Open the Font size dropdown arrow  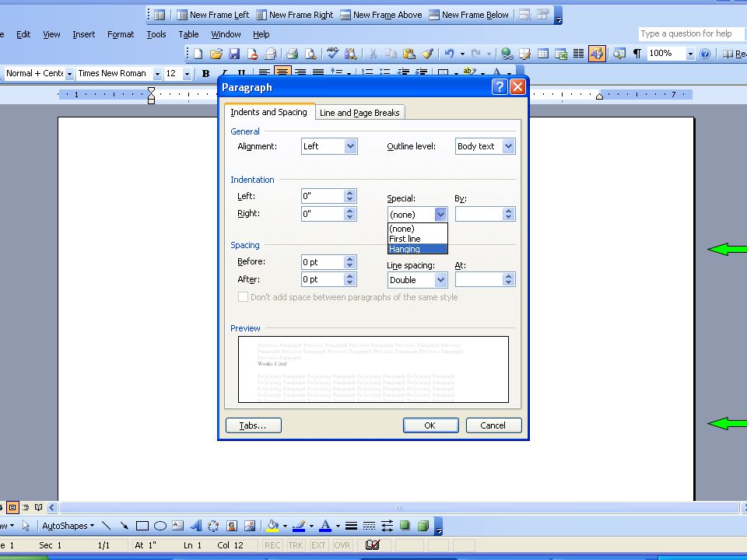point(187,74)
